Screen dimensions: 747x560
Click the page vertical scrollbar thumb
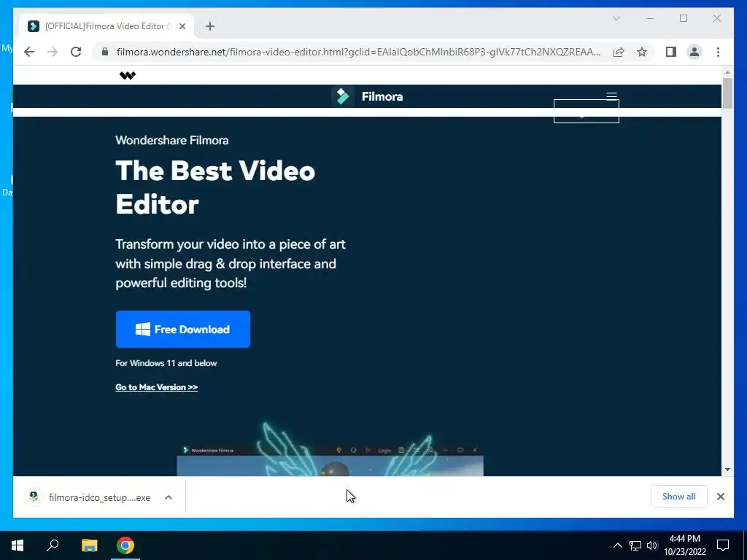tap(727, 93)
